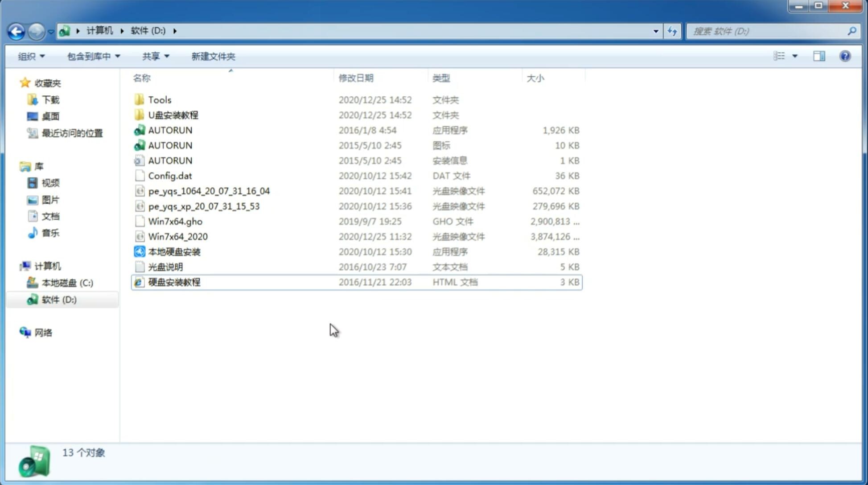Open 共享 menu options

pyautogui.click(x=154, y=55)
